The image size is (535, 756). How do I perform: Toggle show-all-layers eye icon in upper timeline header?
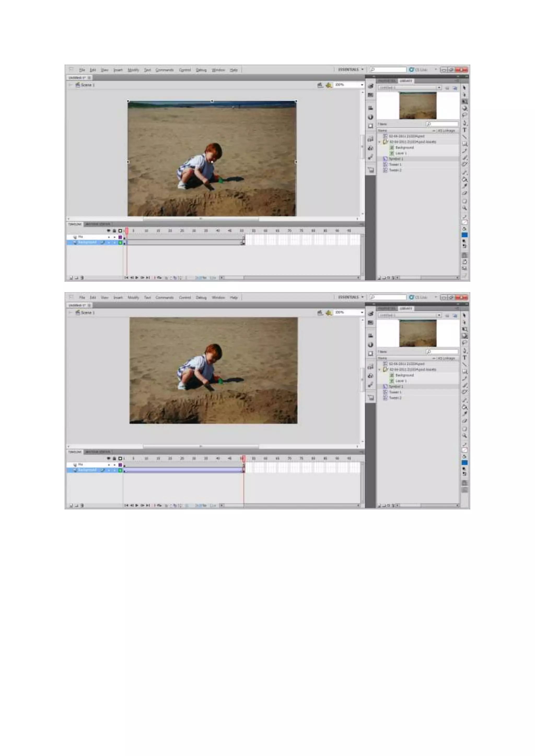tap(109, 231)
